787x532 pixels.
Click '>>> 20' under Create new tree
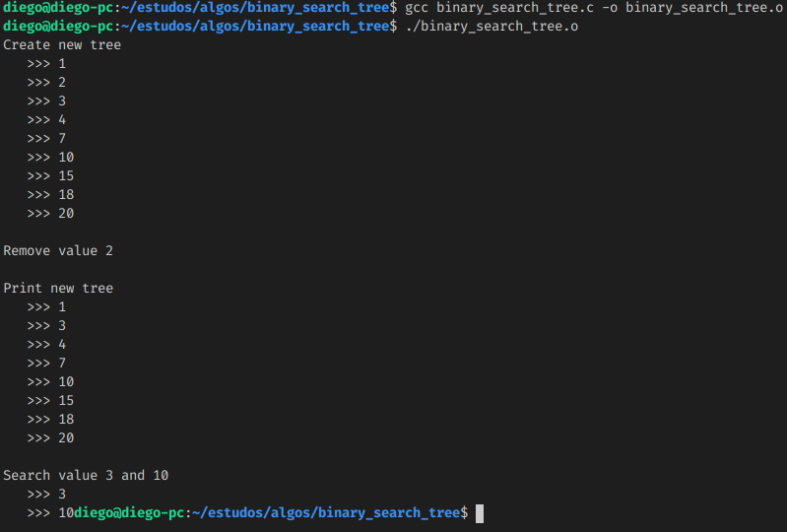50,214
